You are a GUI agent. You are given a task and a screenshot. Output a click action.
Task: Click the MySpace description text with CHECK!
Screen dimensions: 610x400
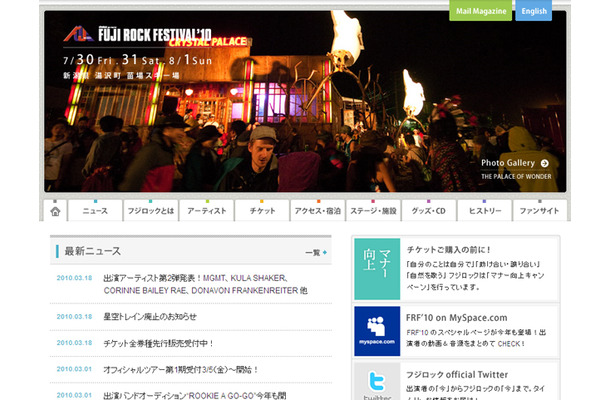476,338
